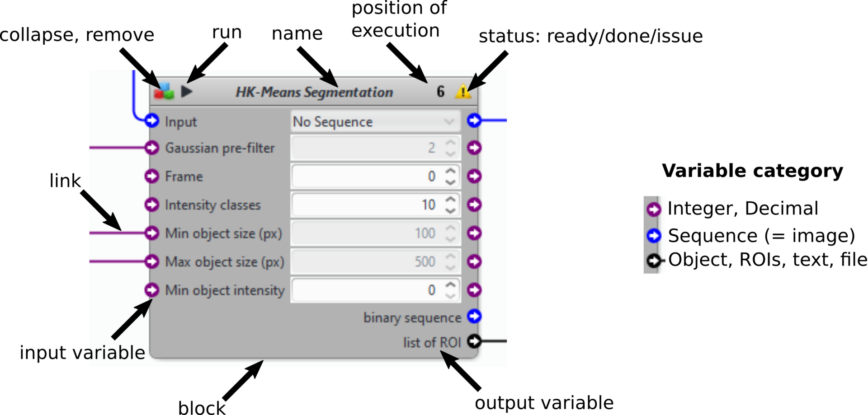Click the HK-Means Segmentation title text

314,92
